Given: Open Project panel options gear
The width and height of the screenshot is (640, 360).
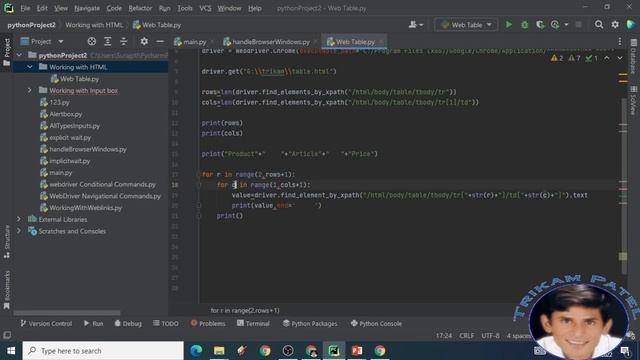Looking at the screenshot, I should [144, 41].
